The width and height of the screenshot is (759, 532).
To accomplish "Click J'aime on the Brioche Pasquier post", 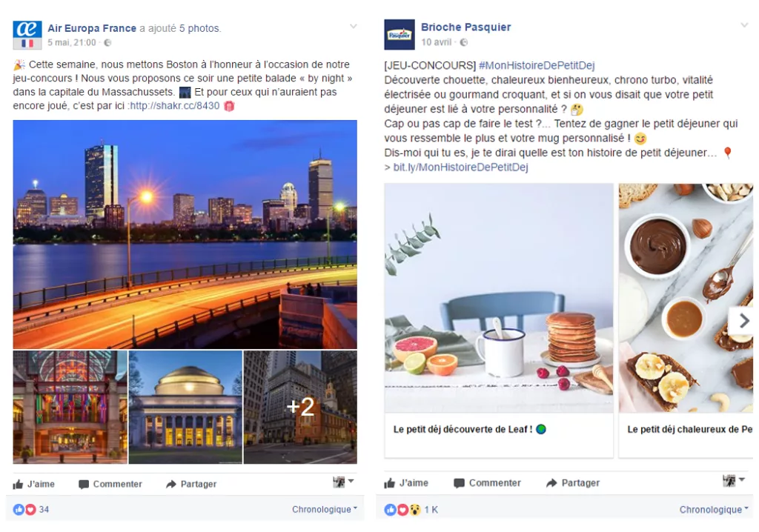I will point(407,482).
